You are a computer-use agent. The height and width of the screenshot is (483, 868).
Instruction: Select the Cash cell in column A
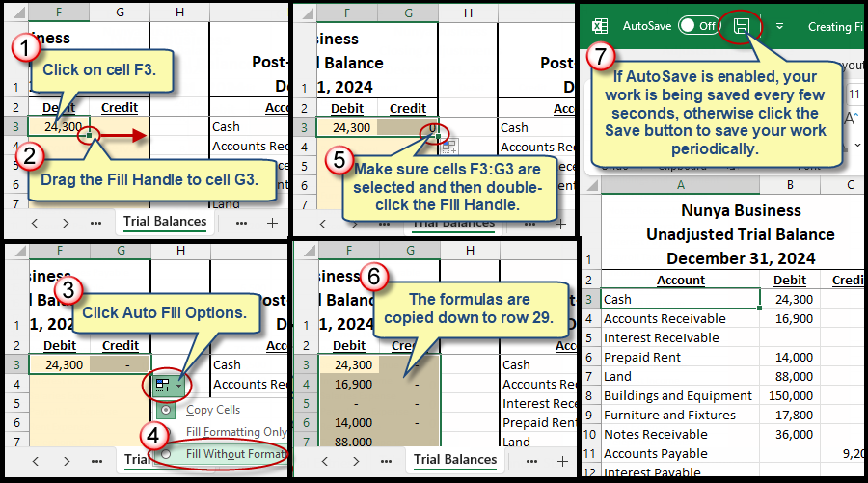(680, 299)
